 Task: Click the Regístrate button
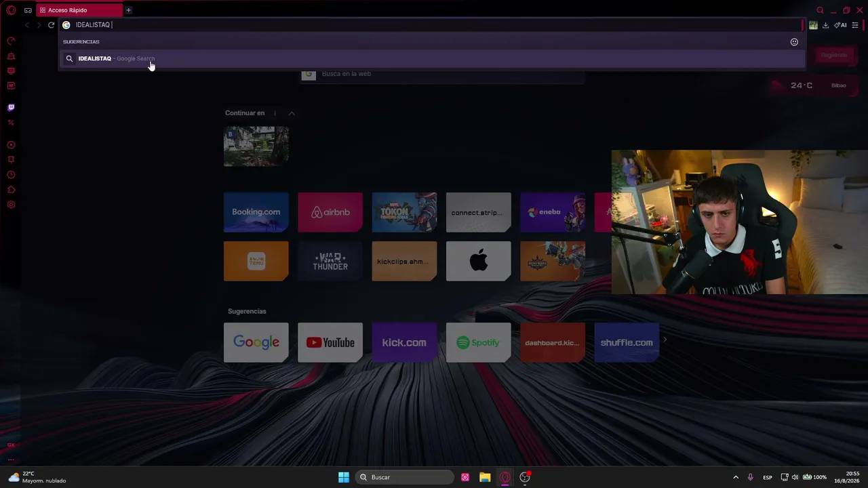pyautogui.click(x=833, y=55)
